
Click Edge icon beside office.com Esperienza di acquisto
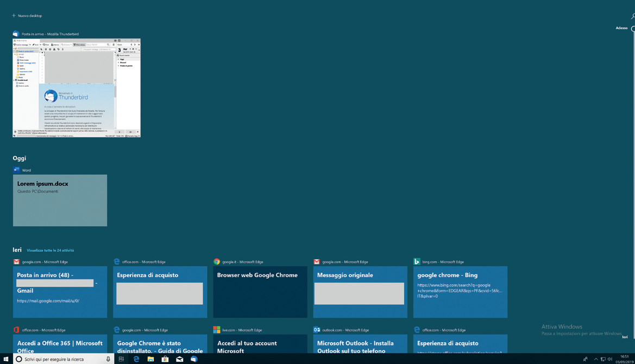pyautogui.click(x=117, y=261)
